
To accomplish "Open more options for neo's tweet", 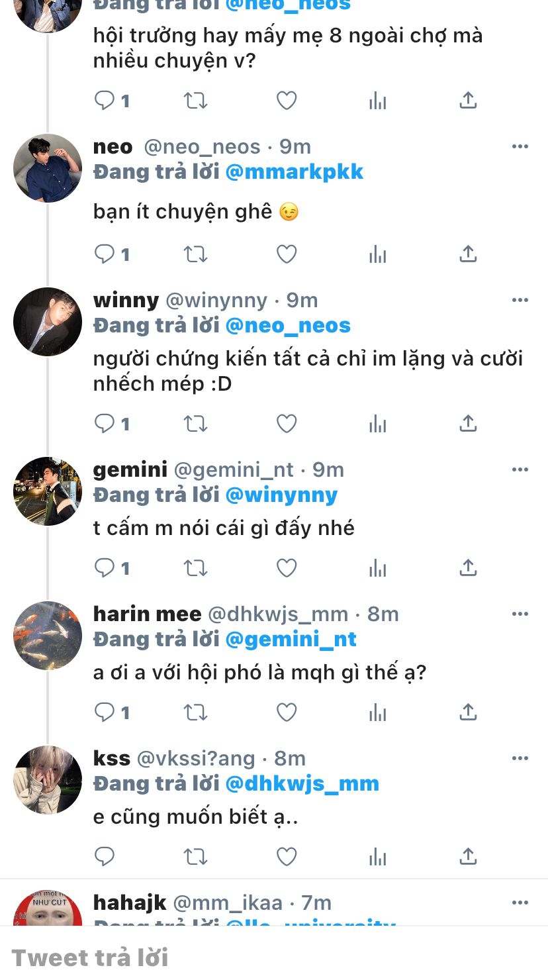I will (520, 147).
